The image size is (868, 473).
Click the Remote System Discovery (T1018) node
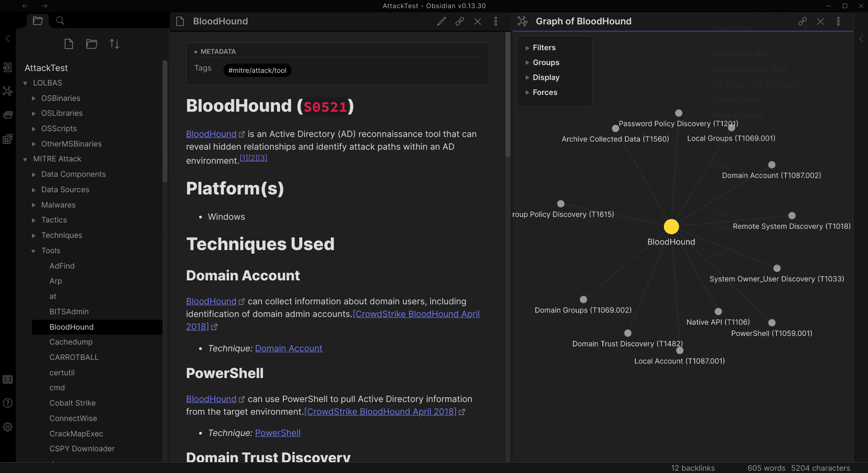[792, 216]
